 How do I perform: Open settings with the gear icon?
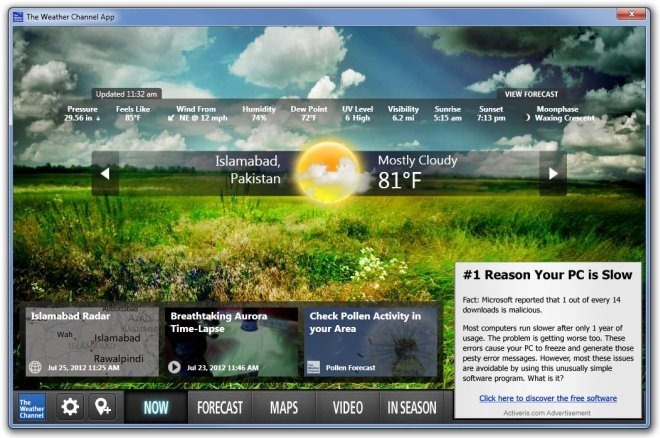tap(70, 407)
